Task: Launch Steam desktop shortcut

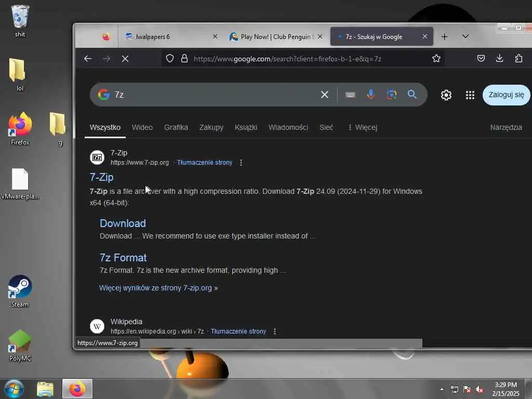Action: (x=20, y=291)
